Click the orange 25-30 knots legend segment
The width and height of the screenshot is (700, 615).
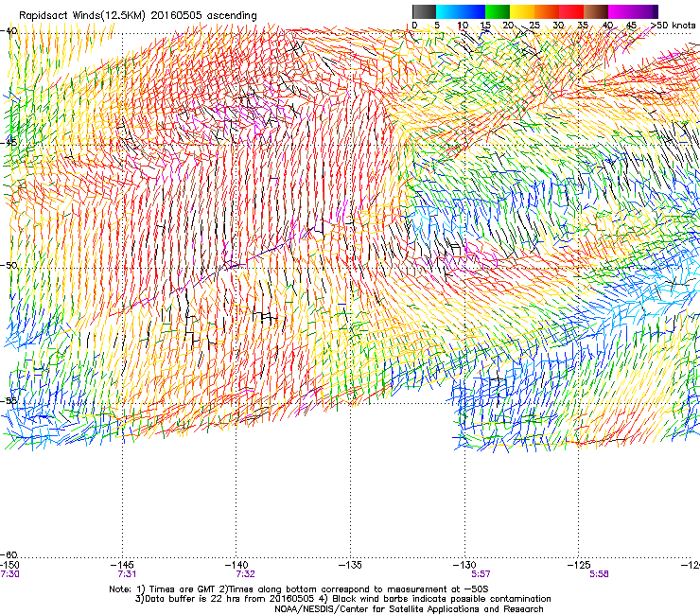547,11
